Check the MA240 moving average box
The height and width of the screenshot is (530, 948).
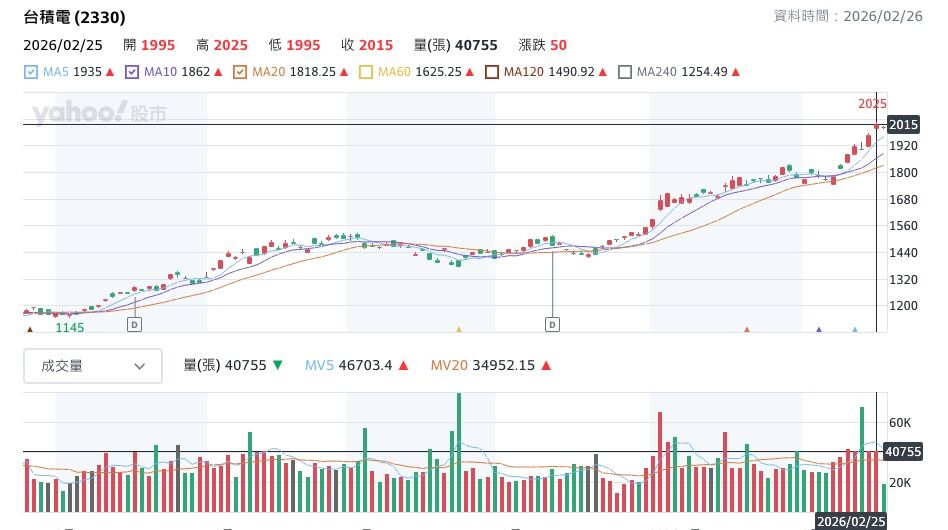[625, 72]
